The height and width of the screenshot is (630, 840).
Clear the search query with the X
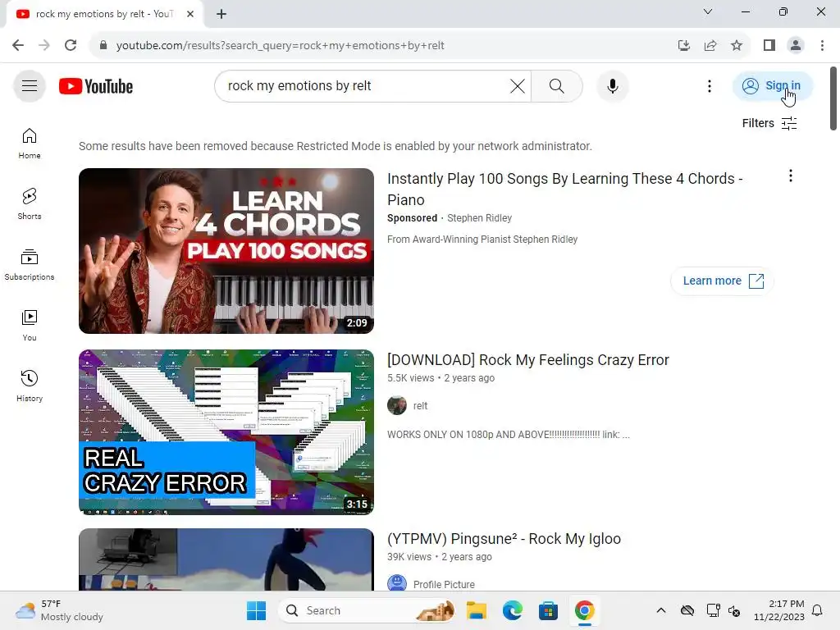pyautogui.click(x=517, y=85)
